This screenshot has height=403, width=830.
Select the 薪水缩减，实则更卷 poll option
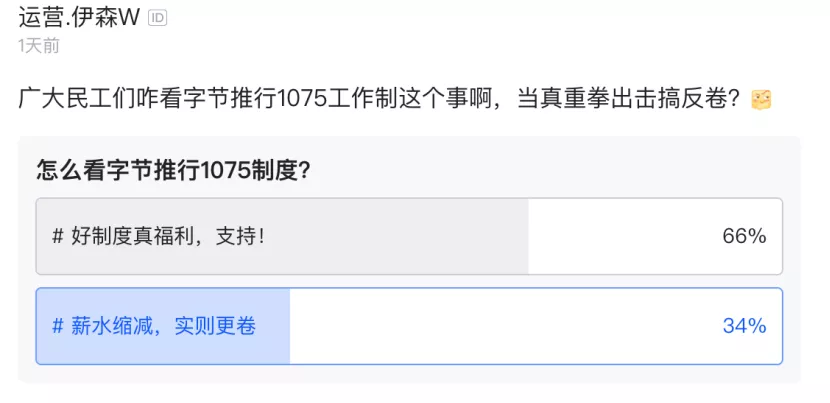409,326
